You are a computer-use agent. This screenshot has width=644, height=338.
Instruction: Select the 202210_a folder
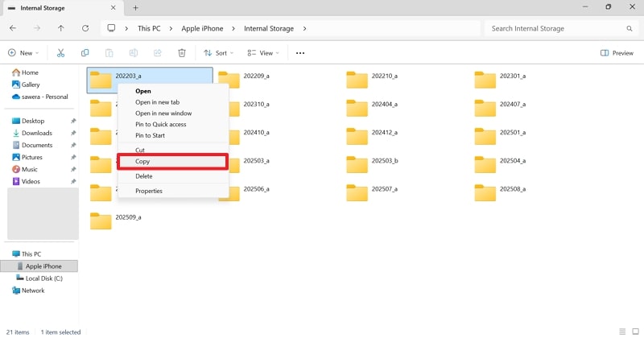(x=372, y=80)
